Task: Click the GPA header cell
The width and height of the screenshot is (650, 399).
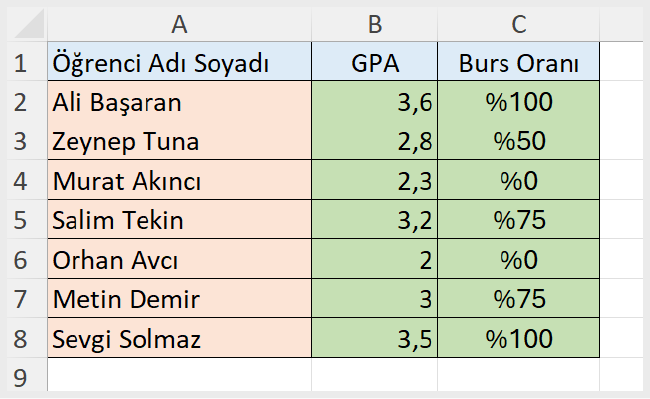Action: coord(375,61)
